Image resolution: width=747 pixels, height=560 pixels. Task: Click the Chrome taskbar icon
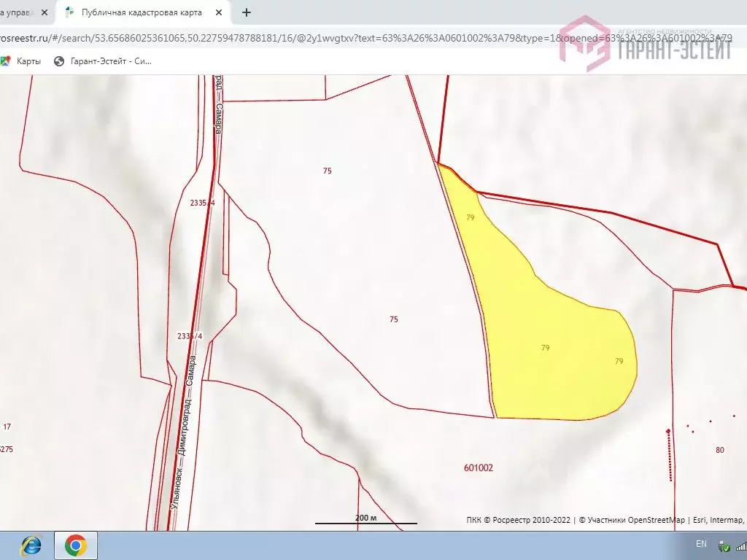pyautogui.click(x=76, y=545)
